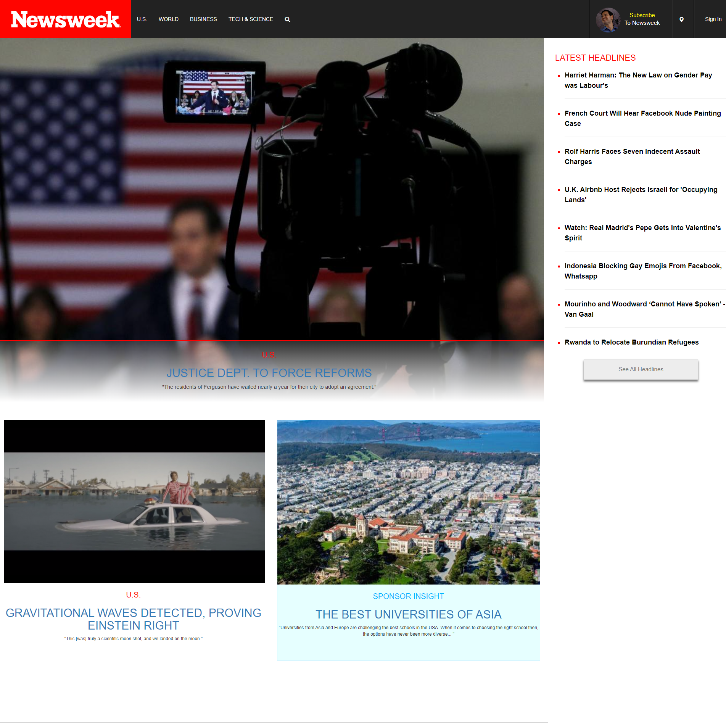The width and height of the screenshot is (726, 728).
Task: Open the TECH & SCIENCE section
Action: (251, 19)
